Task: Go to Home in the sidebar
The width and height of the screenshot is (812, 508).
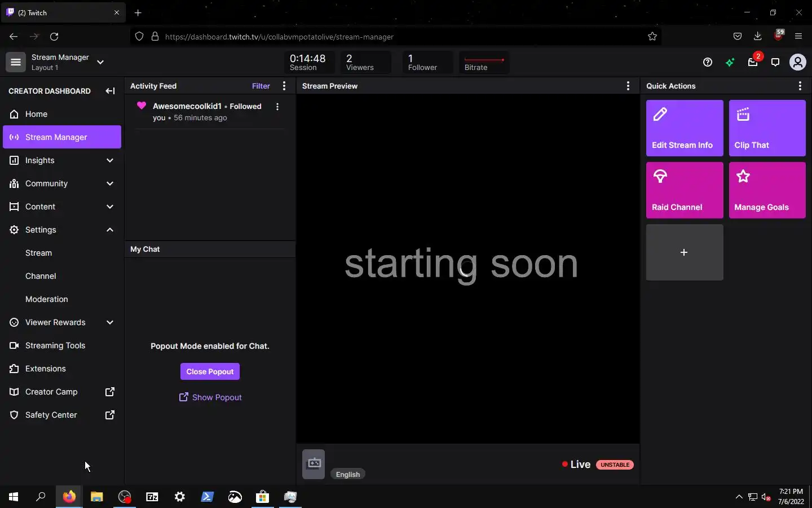Action: pos(62,114)
